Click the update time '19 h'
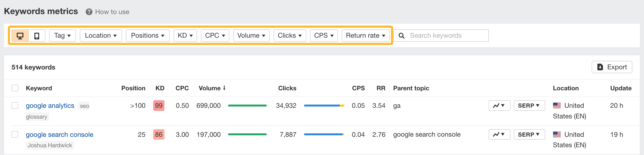 pyautogui.click(x=616, y=134)
